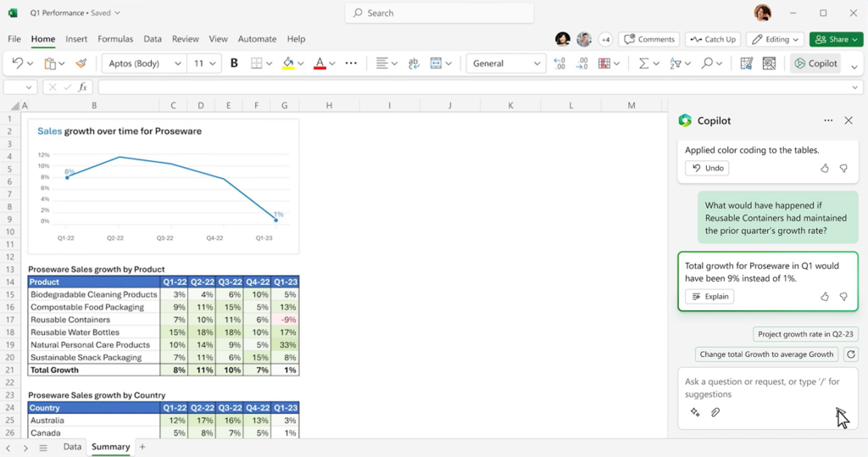The height and width of the screenshot is (457, 868).
Task: Click the Insert Function fx icon
Action: [x=82, y=87]
